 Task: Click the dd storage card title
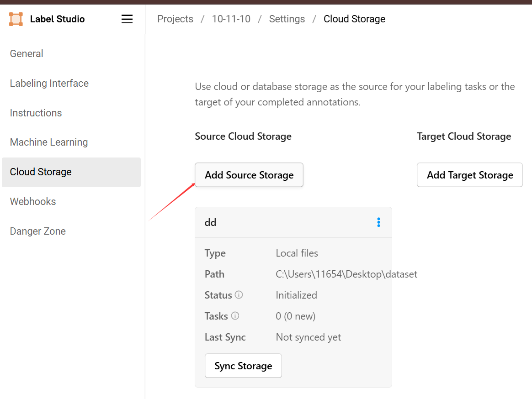[210, 222]
